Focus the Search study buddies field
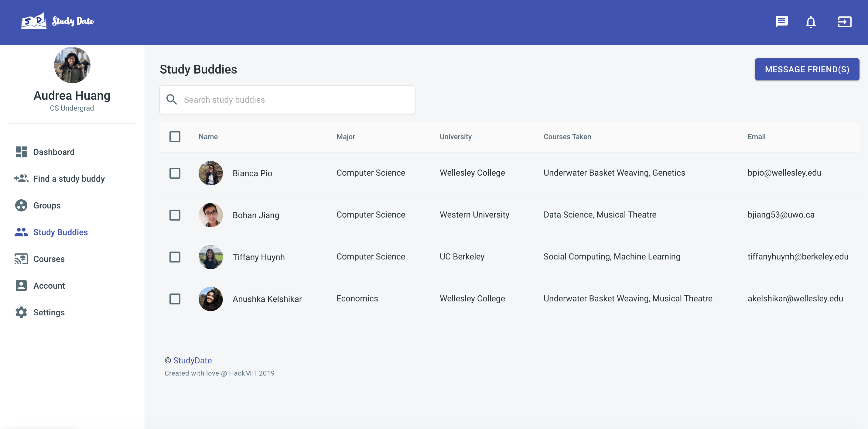 287,99
